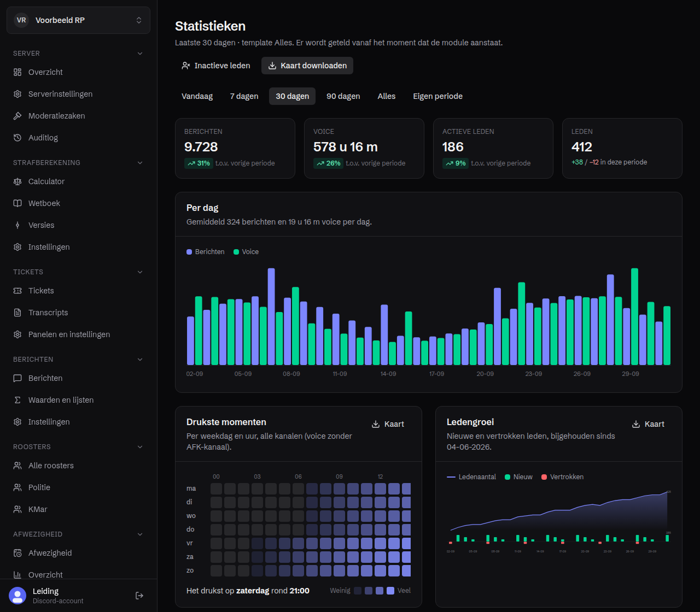700x612 pixels.
Task: Toggle the Voice legend in Per dag
Action: [x=246, y=252]
